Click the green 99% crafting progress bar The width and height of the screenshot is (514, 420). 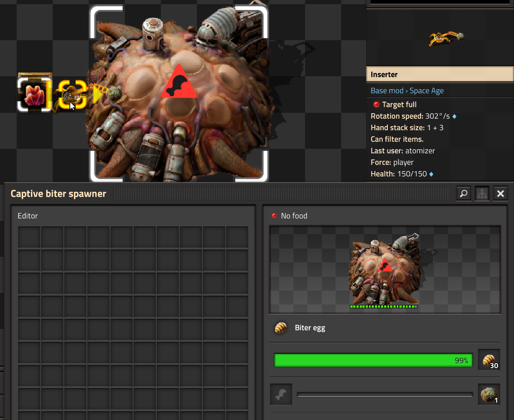[373, 360]
